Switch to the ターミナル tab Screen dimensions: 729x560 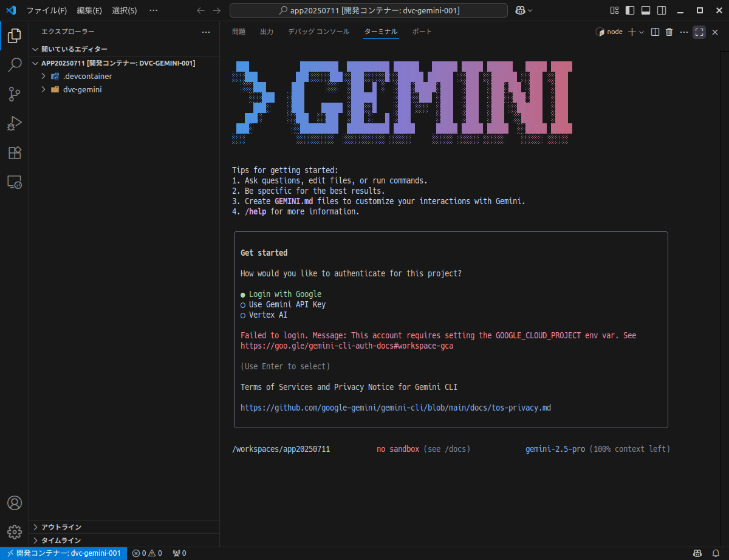381,32
